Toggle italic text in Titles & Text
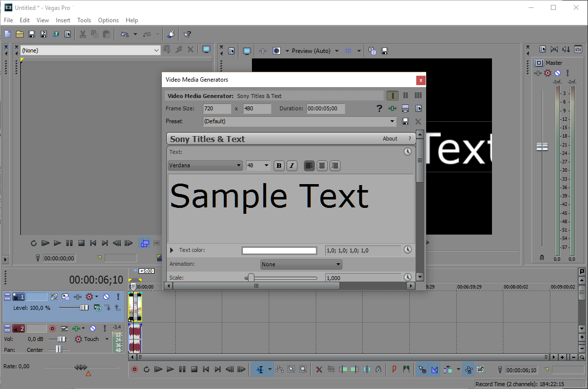The width and height of the screenshot is (588, 389). pos(292,165)
